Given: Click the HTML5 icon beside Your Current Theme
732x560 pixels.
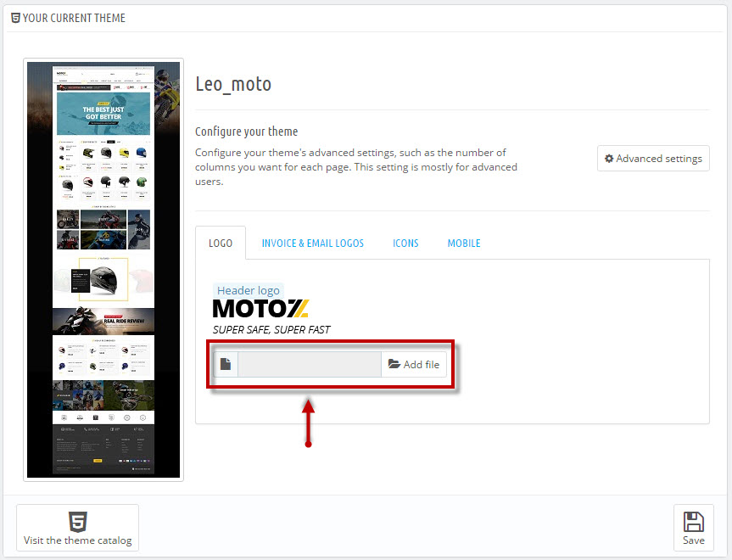Looking at the screenshot, I should click(15, 18).
